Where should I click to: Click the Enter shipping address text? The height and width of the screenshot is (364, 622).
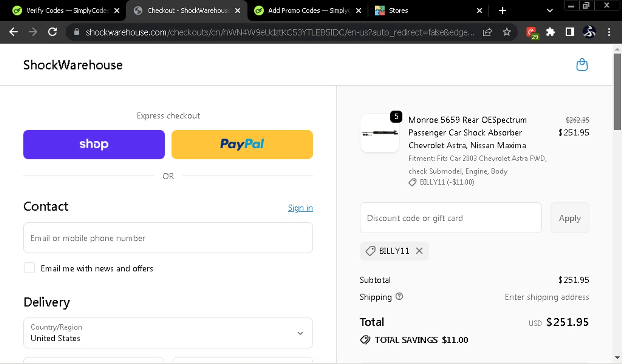(547, 297)
